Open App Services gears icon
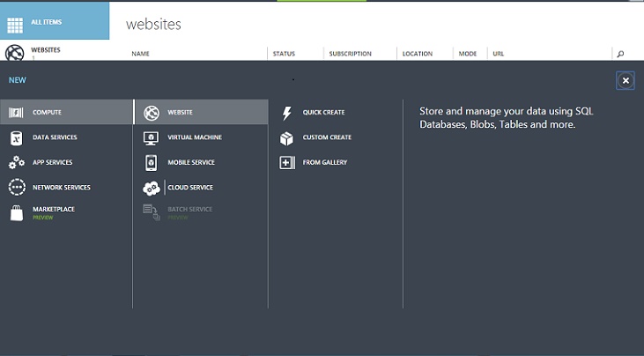 pos(16,162)
